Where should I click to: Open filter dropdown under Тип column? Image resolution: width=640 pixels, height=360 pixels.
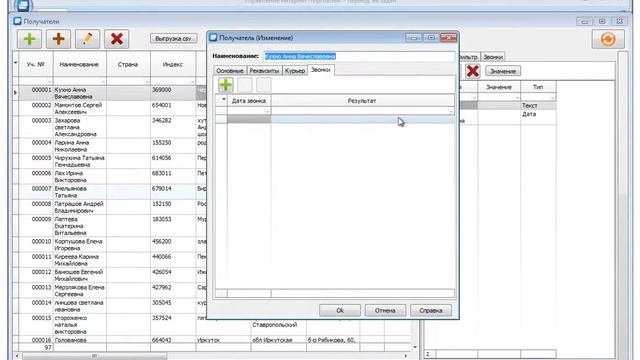pos(552,98)
